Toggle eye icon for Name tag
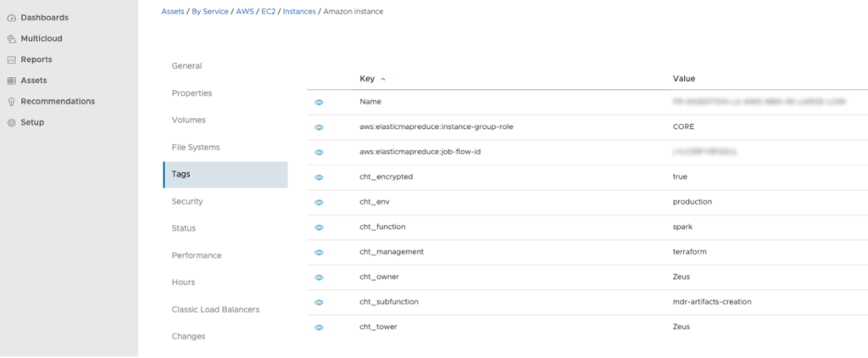 pyautogui.click(x=320, y=102)
